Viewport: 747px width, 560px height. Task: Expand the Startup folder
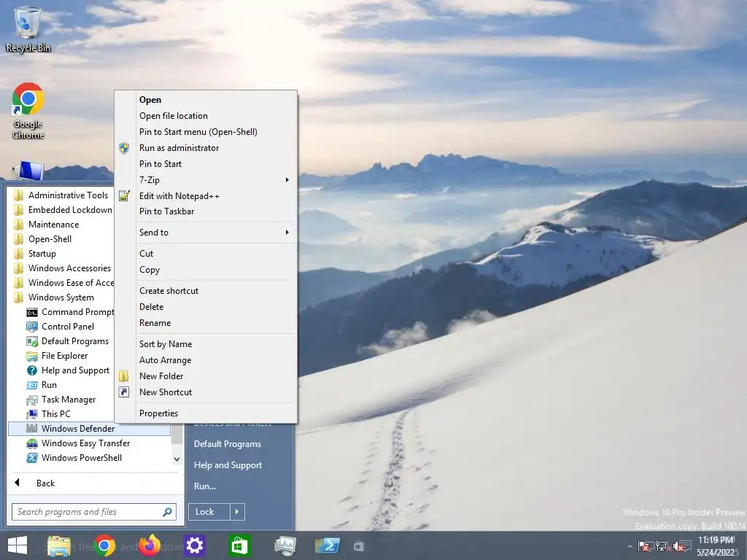pos(61,253)
